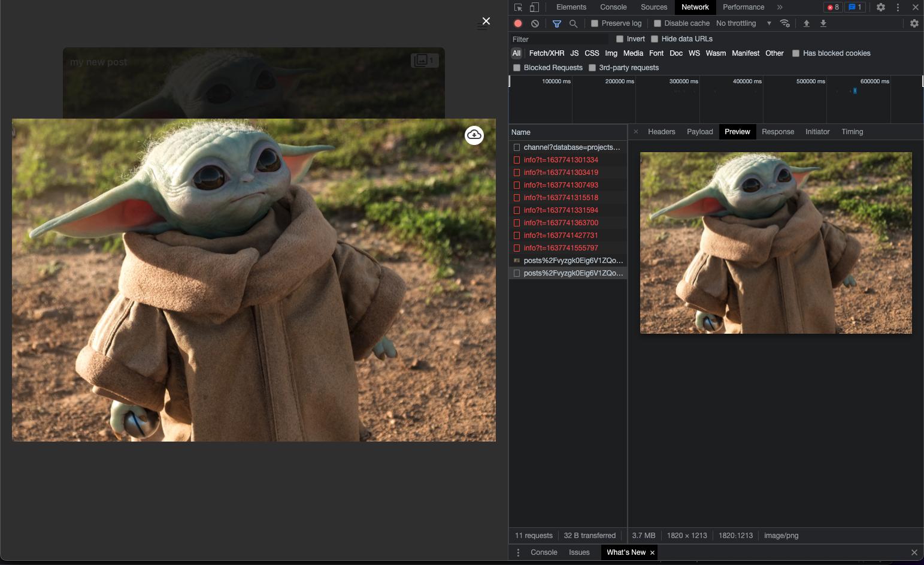
Task: Filter requests by CSS type
Action: click(592, 53)
